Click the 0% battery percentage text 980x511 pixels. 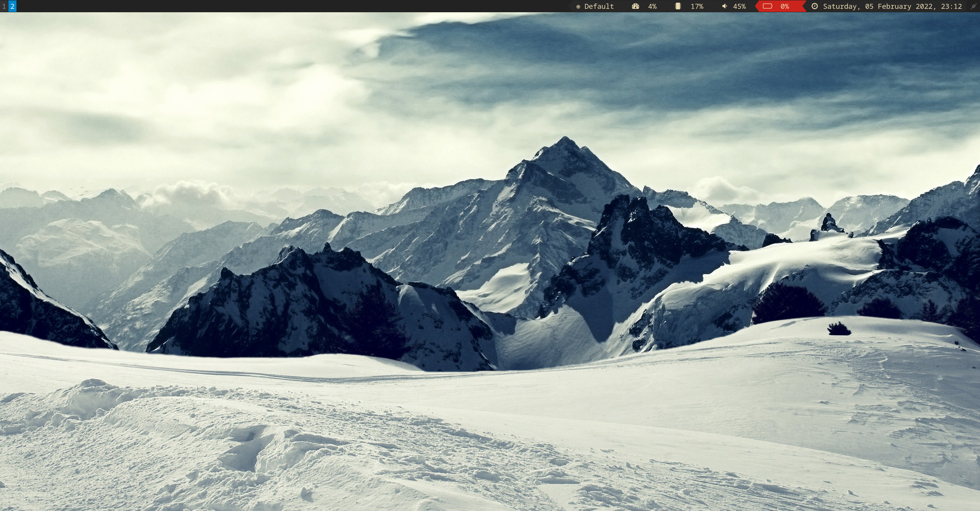pos(785,7)
